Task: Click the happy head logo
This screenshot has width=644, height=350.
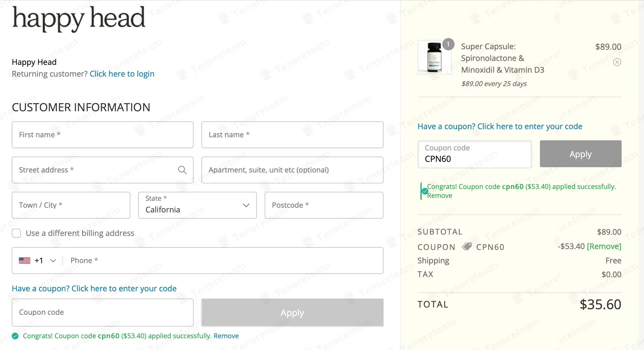Action: (79, 18)
